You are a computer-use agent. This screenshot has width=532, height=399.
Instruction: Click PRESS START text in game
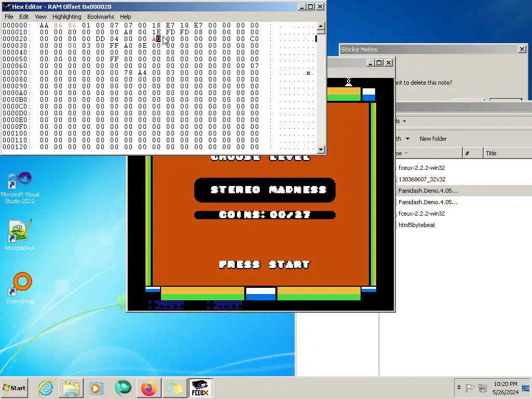click(x=264, y=264)
